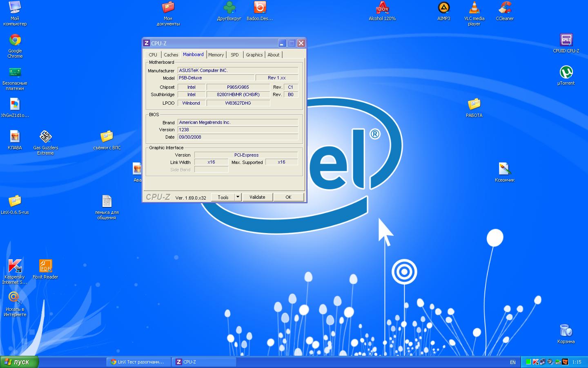Click the Validate button
Image resolution: width=588 pixels, height=368 pixels.
coord(257,197)
